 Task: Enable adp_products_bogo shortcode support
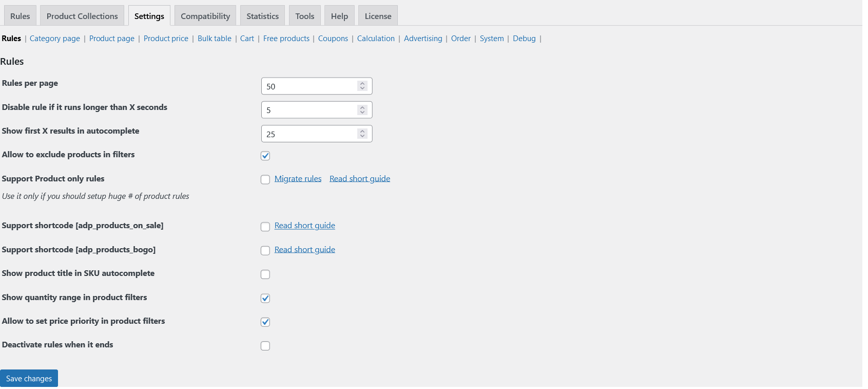click(x=265, y=250)
